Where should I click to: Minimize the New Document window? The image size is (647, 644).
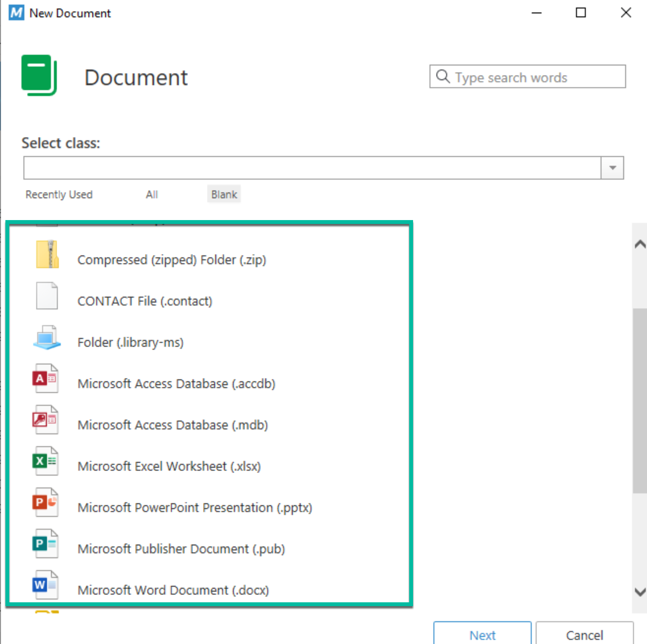tap(536, 13)
